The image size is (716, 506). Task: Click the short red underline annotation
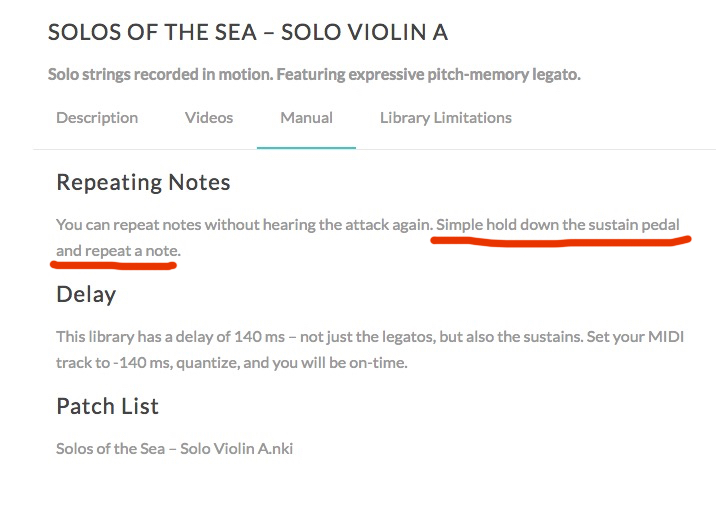113,266
